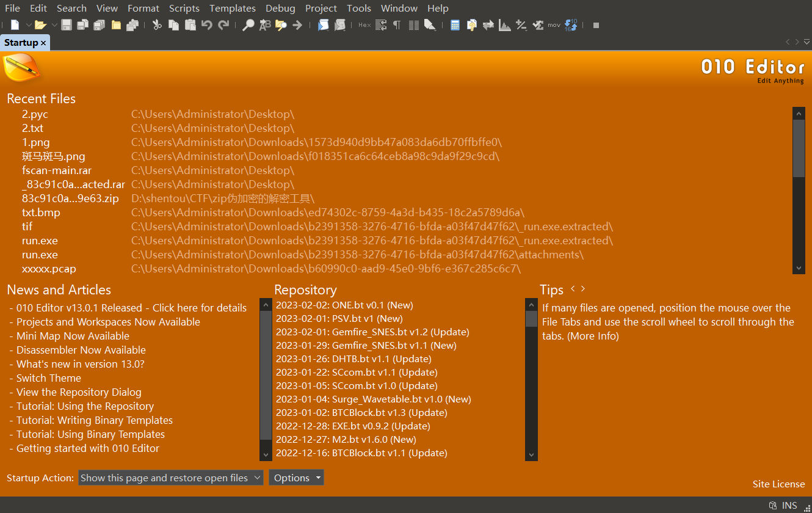This screenshot has width=812, height=513.
Task: Toggle the Linefeeds wrap icon
Action: point(381,25)
